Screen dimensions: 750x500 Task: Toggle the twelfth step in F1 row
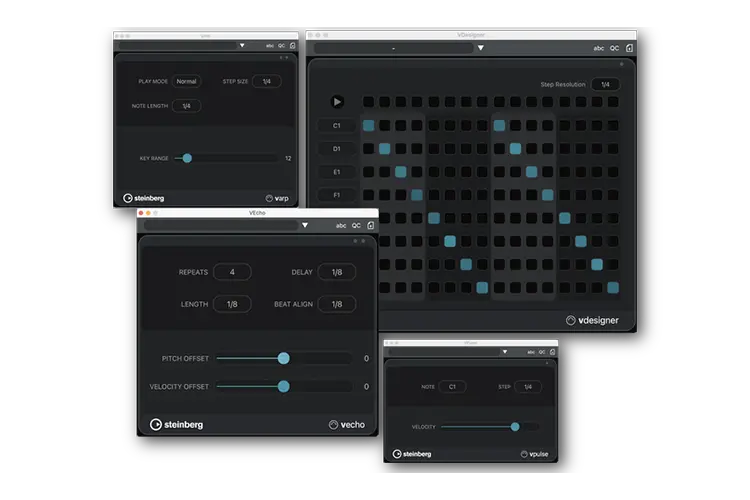pos(548,195)
